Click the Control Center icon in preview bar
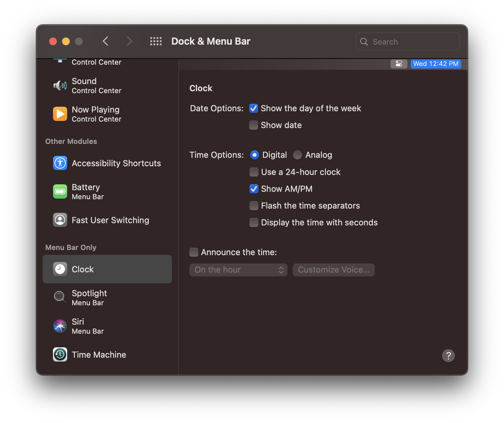 click(x=399, y=64)
